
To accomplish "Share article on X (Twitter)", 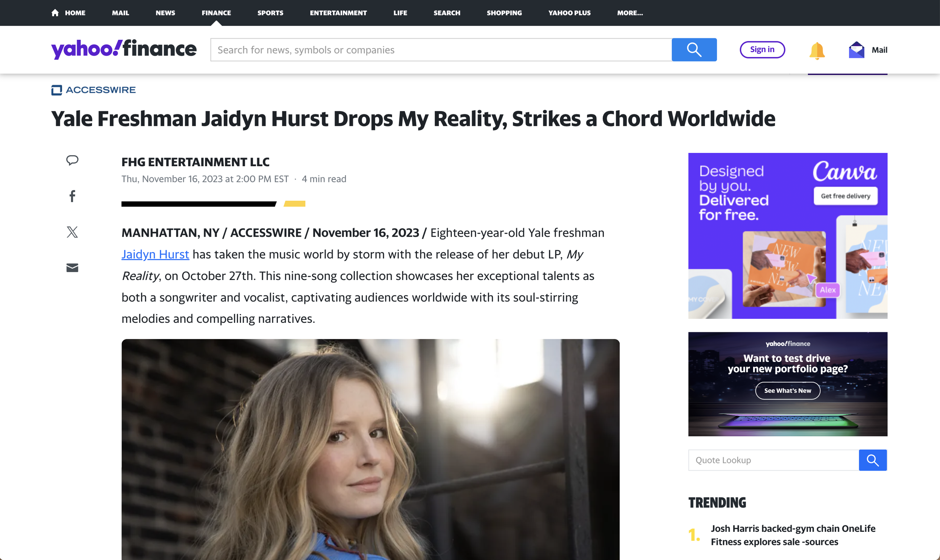I will [72, 232].
